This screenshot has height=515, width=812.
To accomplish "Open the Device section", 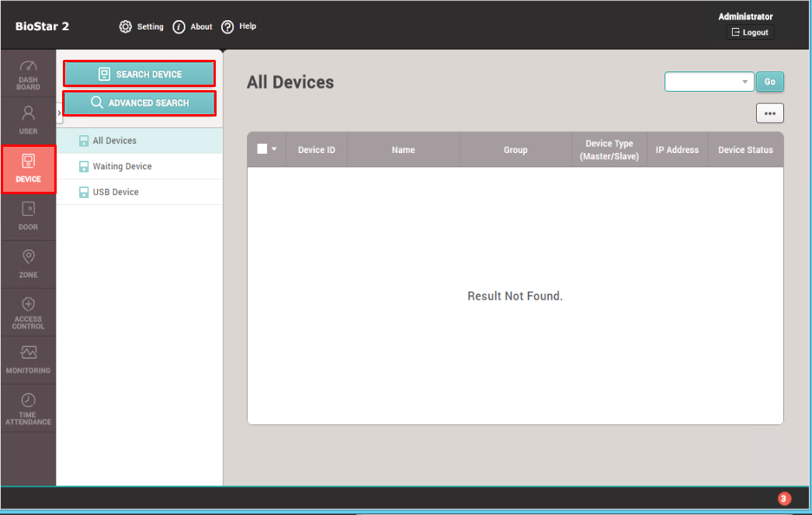I will pyautogui.click(x=28, y=169).
